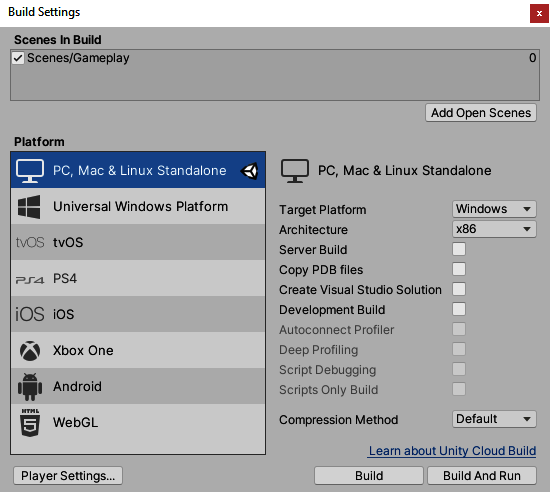Click scene index 0 in scenes list
The height and width of the screenshot is (492, 550).
[x=532, y=58]
